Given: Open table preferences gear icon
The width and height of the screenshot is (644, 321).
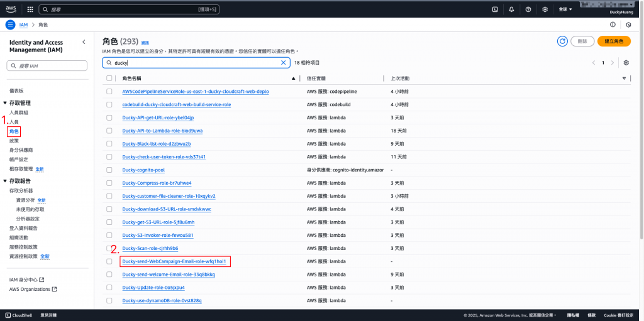Looking at the screenshot, I should [x=626, y=63].
